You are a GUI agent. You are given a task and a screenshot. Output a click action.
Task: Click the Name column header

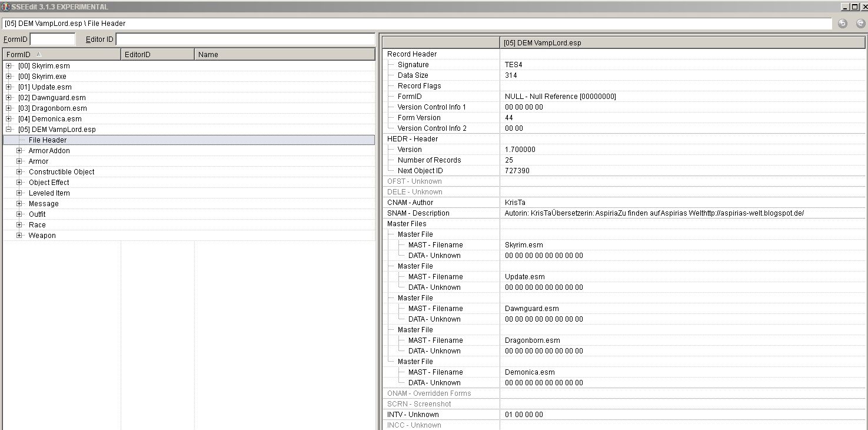coord(284,54)
